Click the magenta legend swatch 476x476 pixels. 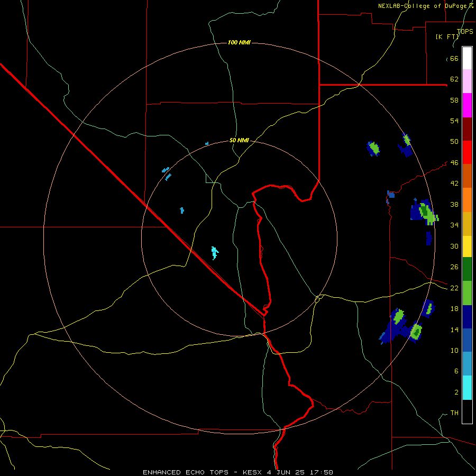467,105
